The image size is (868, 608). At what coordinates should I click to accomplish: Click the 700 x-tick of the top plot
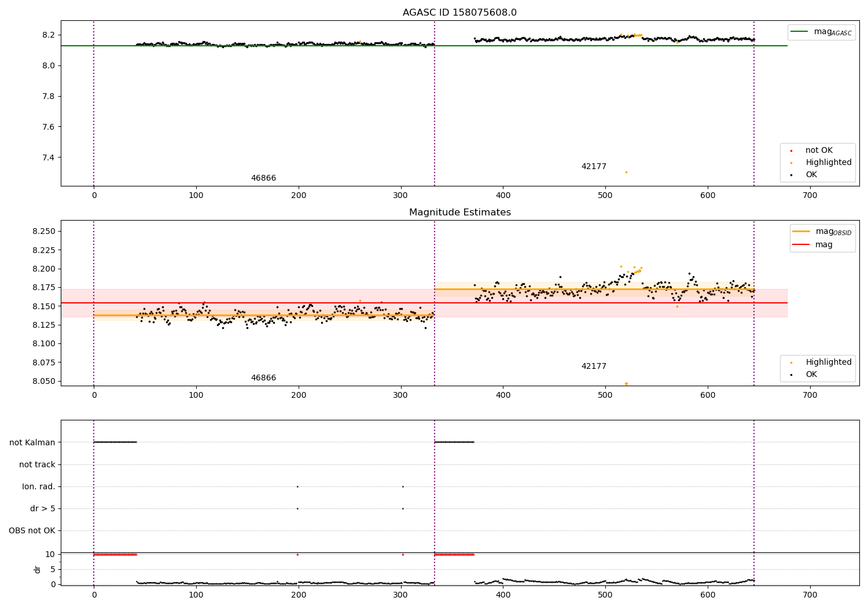810,196
